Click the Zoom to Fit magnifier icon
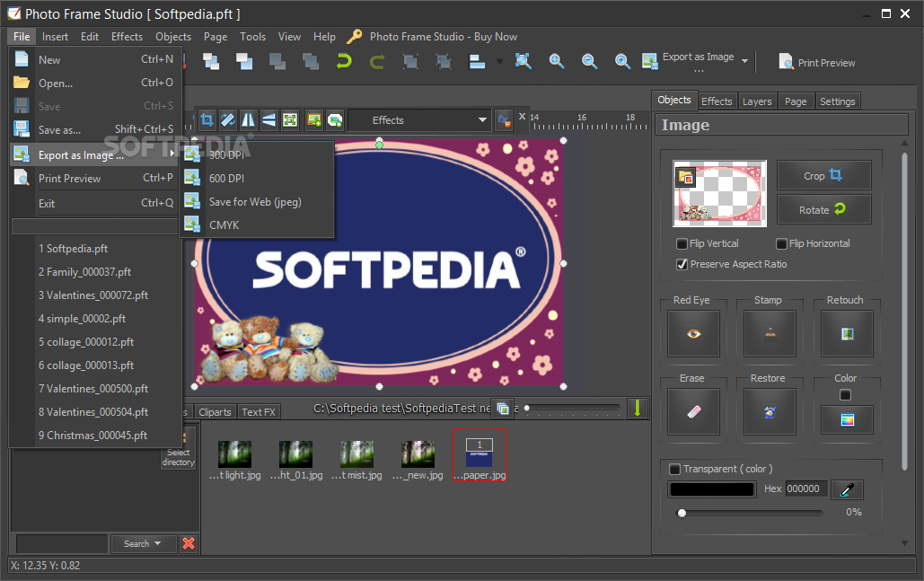 523,61
